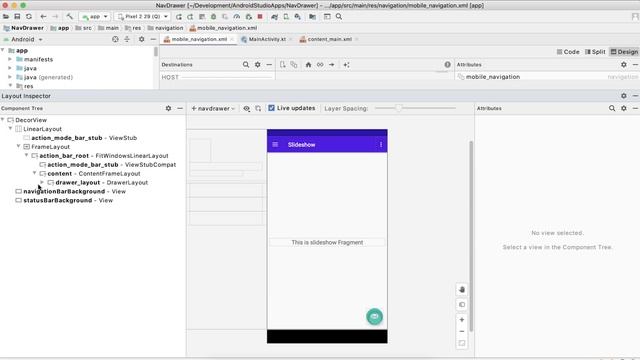Click the Project Structure folder icon

click(312, 17)
